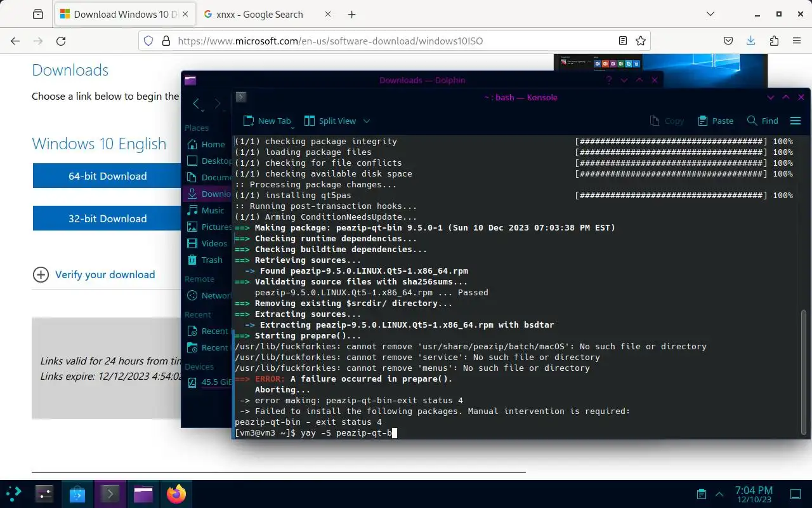Open Videos in Dolphin Places
This screenshot has width=812, height=508.
tap(207, 243)
